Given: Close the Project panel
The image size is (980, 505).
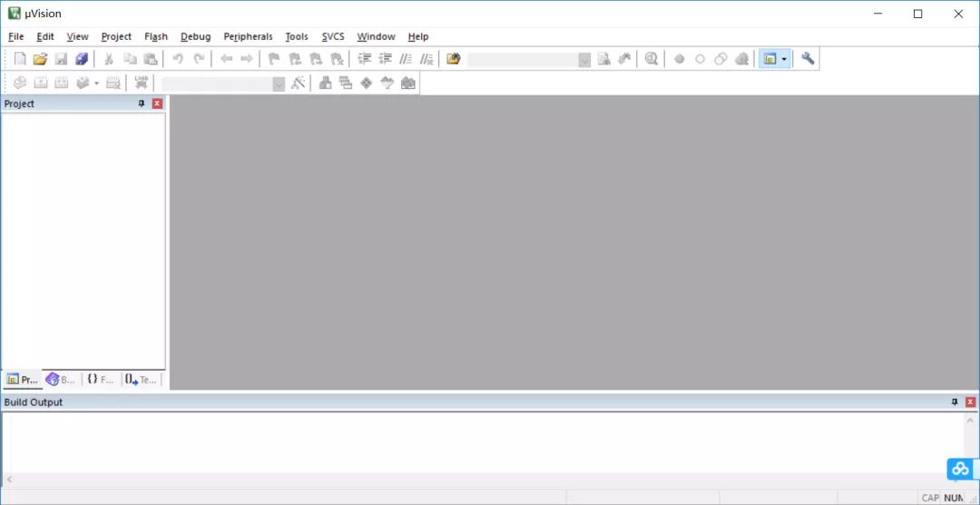Looking at the screenshot, I should click(158, 104).
